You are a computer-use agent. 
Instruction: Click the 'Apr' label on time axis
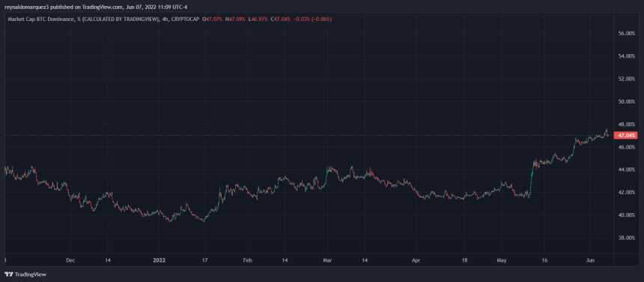[x=416, y=260]
